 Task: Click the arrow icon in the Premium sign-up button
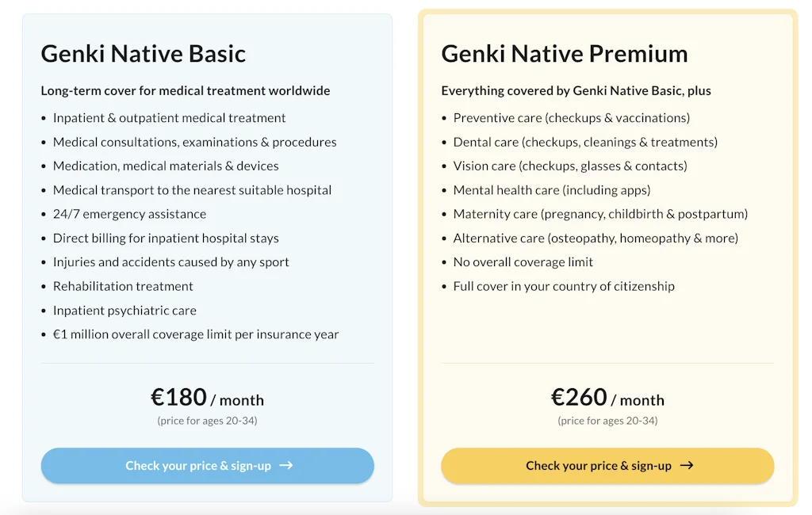[688, 466]
